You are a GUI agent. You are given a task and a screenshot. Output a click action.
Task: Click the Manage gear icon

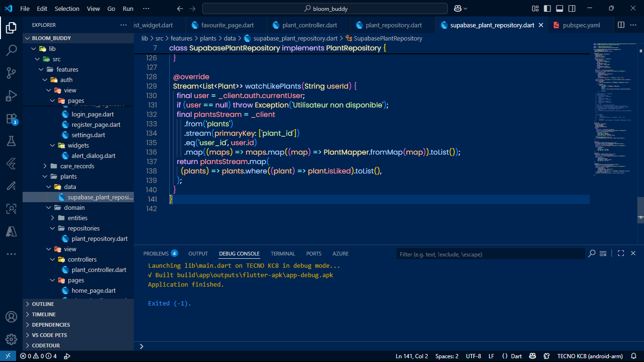click(x=11, y=339)
